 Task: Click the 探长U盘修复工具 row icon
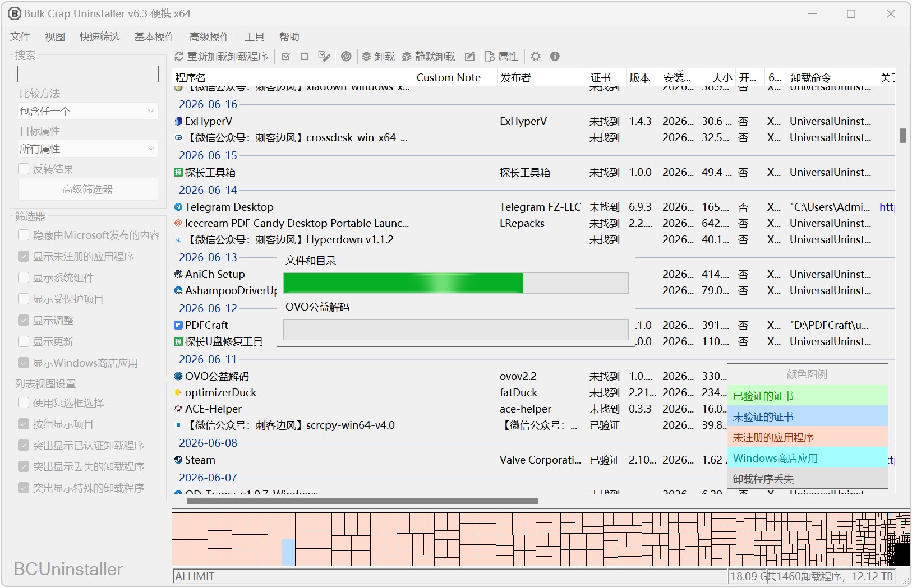point(178,341)
